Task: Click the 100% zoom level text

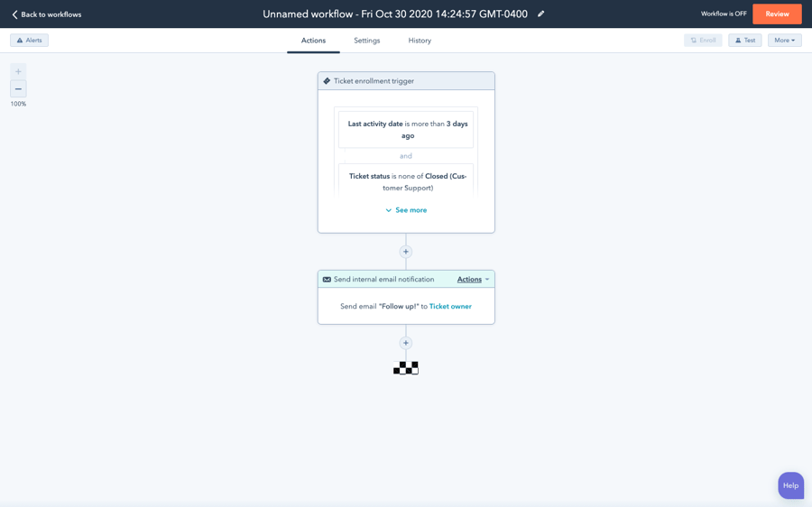Action: click(18, 104)
